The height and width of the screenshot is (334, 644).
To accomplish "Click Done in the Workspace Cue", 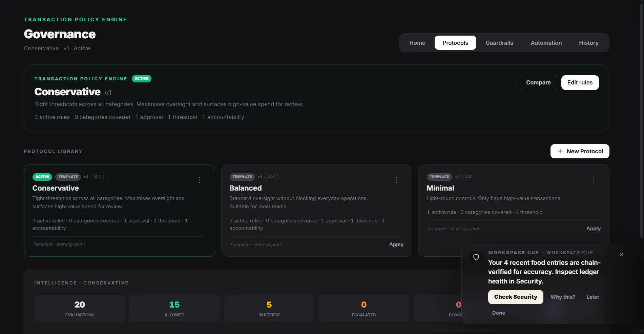I will tap(498, 313).
